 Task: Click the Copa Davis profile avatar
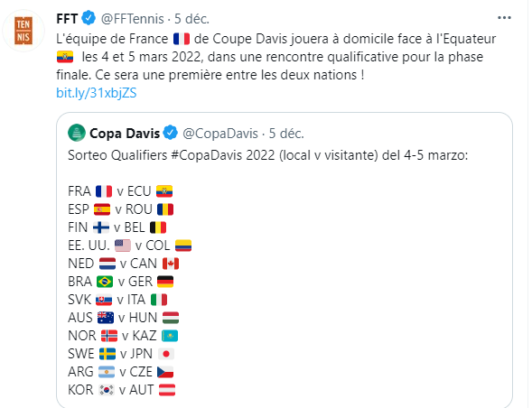77,133
